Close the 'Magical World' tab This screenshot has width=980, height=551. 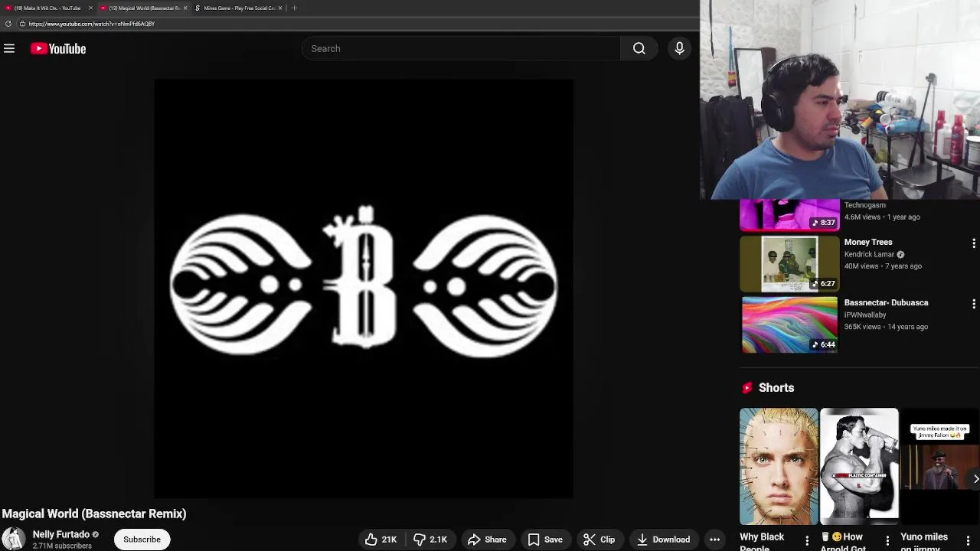pyautogui.click(x=185, y=8)
